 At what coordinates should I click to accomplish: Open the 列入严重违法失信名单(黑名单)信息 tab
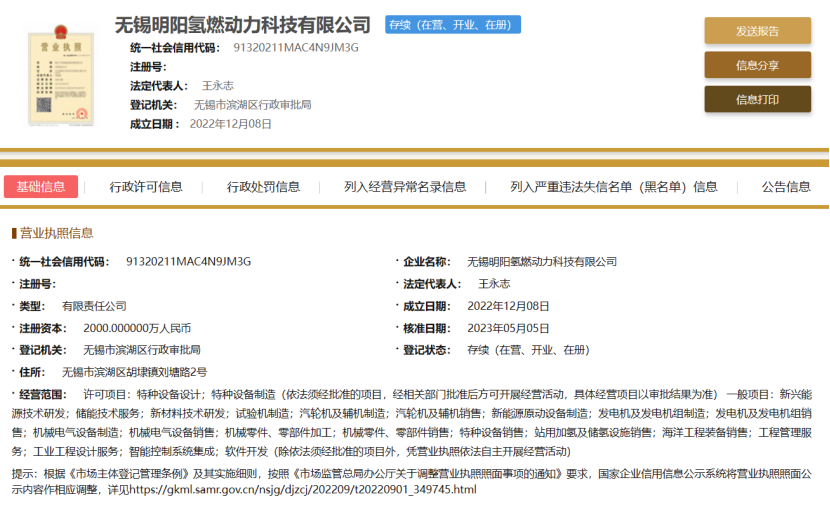(613, 187)
